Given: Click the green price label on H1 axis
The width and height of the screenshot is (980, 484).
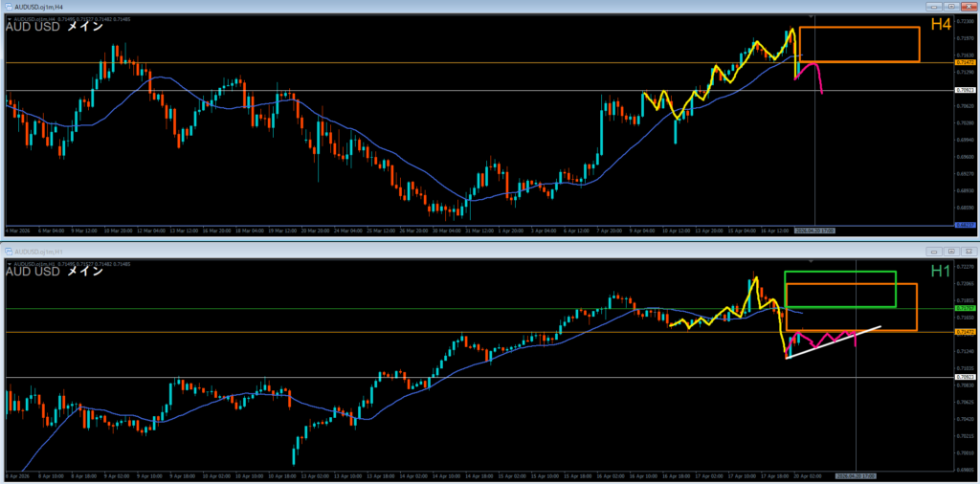Looking at the screenshot, I should click(x=965, y=309).
